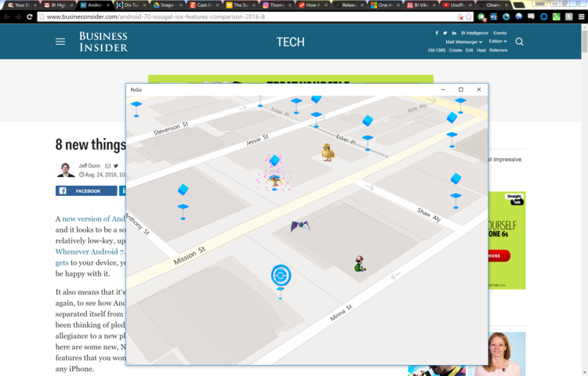The image size is (588, 376).
Task: Click the Edit link in the header
Action: coord(469,50)
